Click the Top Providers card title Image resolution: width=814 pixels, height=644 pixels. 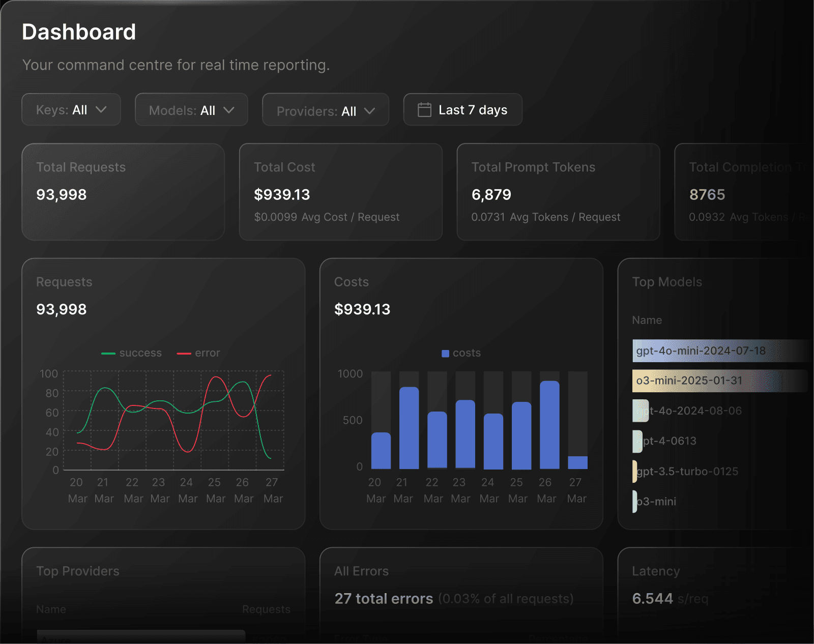click(78, 571)
